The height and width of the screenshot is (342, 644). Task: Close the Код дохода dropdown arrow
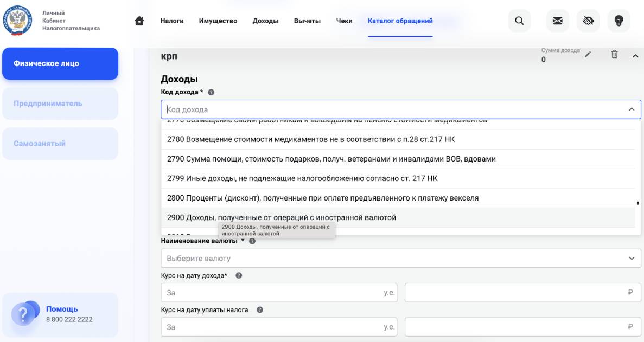[631, 108]
